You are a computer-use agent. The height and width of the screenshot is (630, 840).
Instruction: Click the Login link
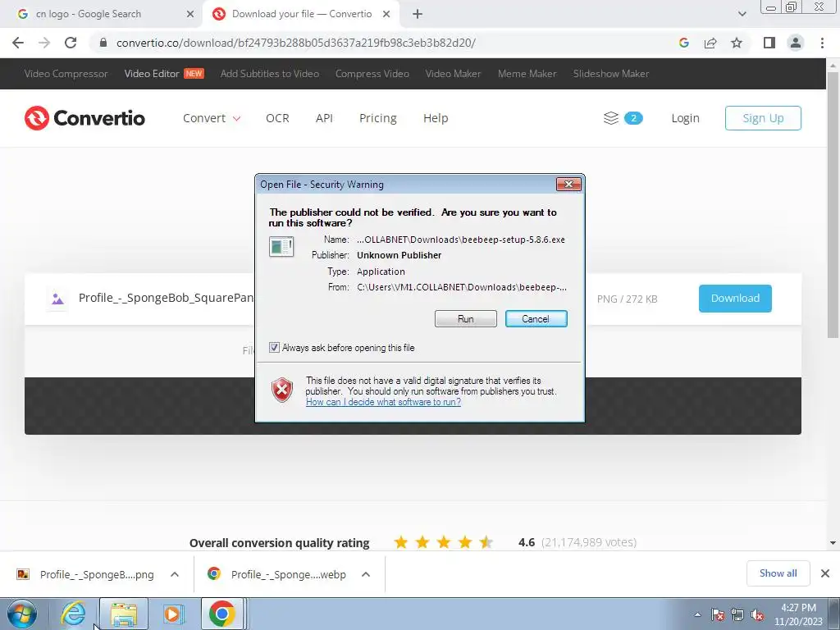click(685, 118)
